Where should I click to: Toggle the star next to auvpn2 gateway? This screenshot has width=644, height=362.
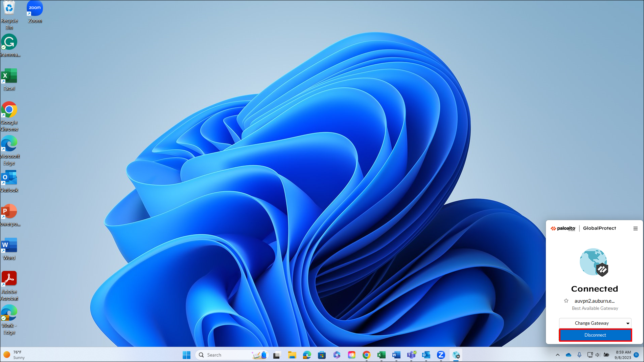click(566, 301)
